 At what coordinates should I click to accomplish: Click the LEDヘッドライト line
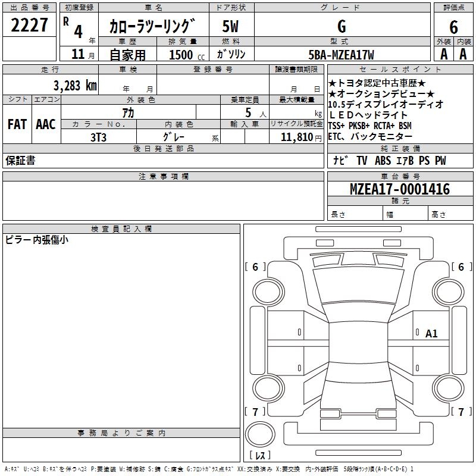tap(368, 115)
